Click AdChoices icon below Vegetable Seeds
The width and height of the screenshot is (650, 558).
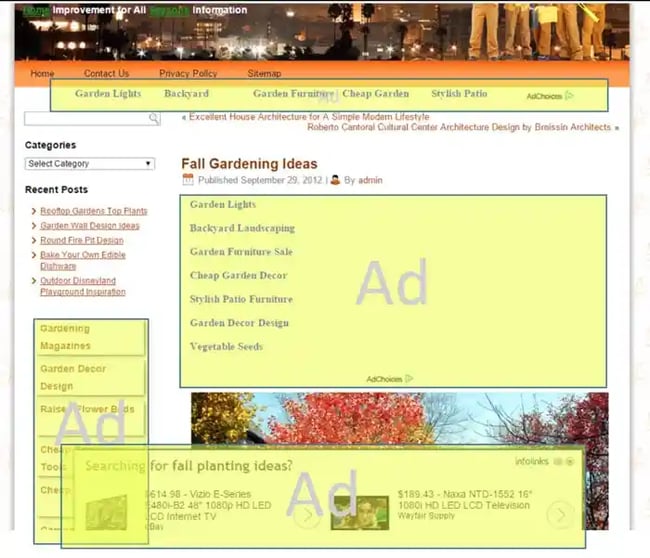[409, 379]
